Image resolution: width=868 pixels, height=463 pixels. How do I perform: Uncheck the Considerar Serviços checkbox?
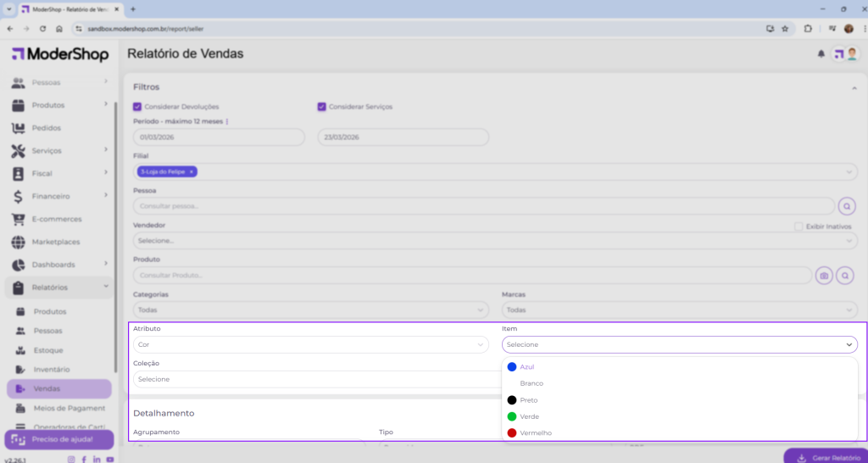click(322, 107)
